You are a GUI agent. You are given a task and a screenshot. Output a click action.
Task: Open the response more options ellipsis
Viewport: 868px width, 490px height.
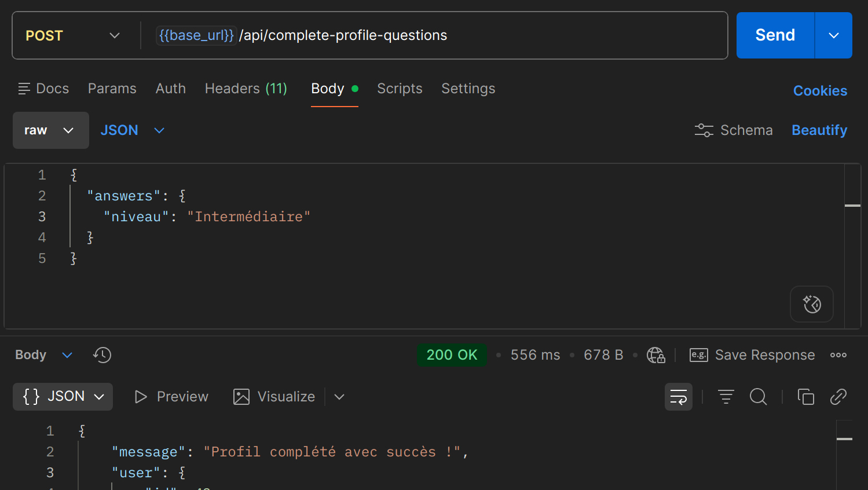838,355
